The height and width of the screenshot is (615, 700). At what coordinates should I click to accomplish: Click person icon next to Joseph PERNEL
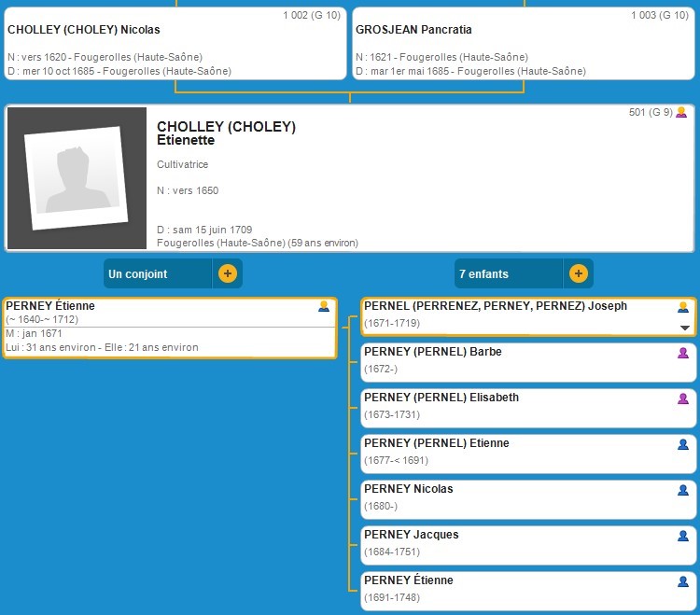pos(683,307)
